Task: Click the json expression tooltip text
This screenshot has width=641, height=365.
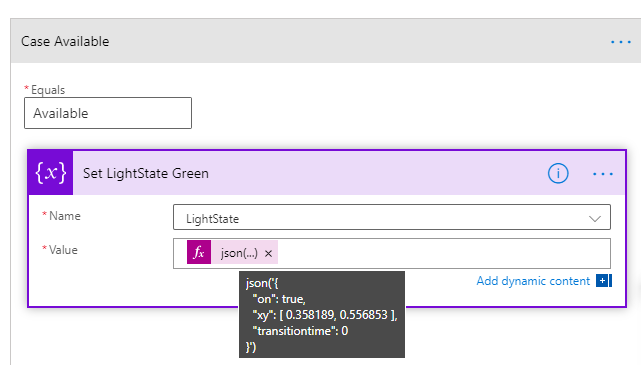Action: point(322,314)
